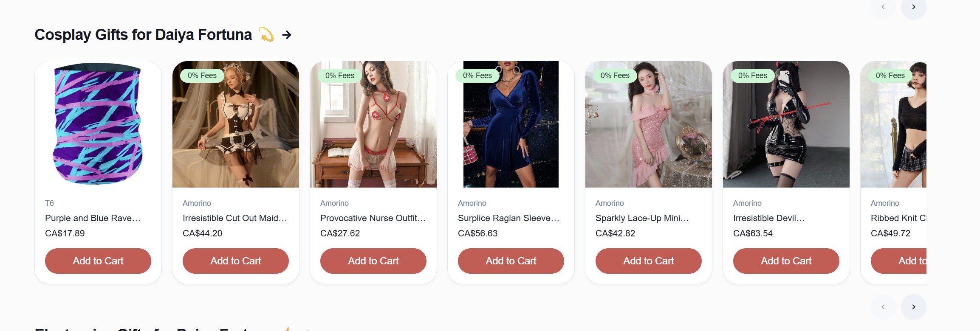Add Sparkly Lace-Up Mini dress to cart
980x331 pixels.
pyautogui.click(x=649, y=261)
